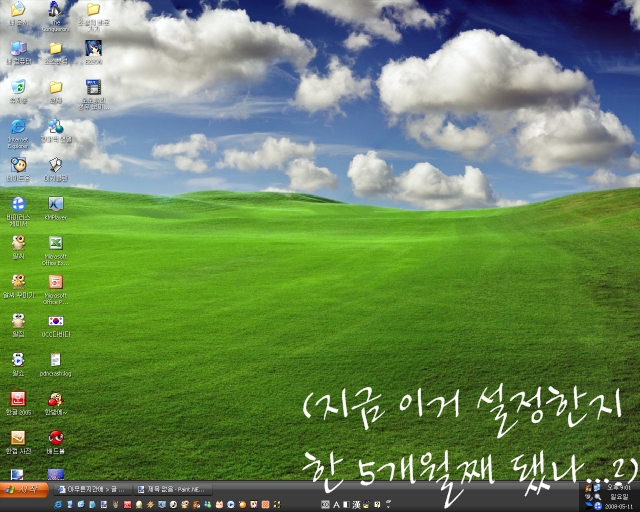This screenshot has width=640, height=512.
Task: Open the 내 컴퓨터 (My Computer) icon
Action: 18,49
